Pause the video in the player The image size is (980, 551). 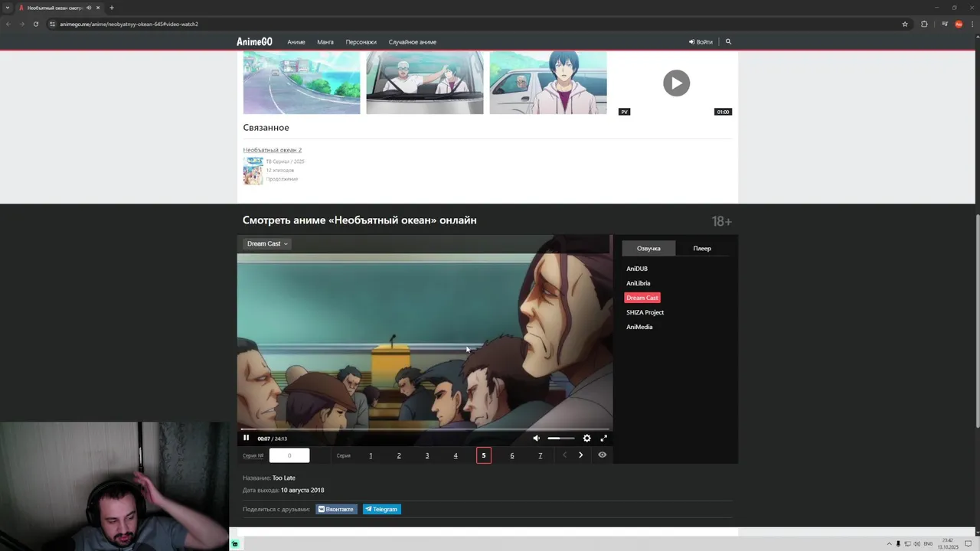tap(246, 439)
